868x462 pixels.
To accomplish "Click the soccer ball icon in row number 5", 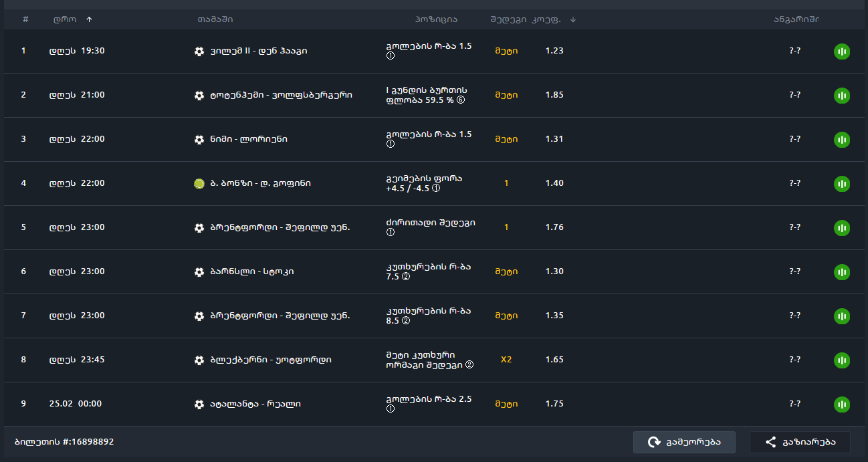I will point(199,227).
